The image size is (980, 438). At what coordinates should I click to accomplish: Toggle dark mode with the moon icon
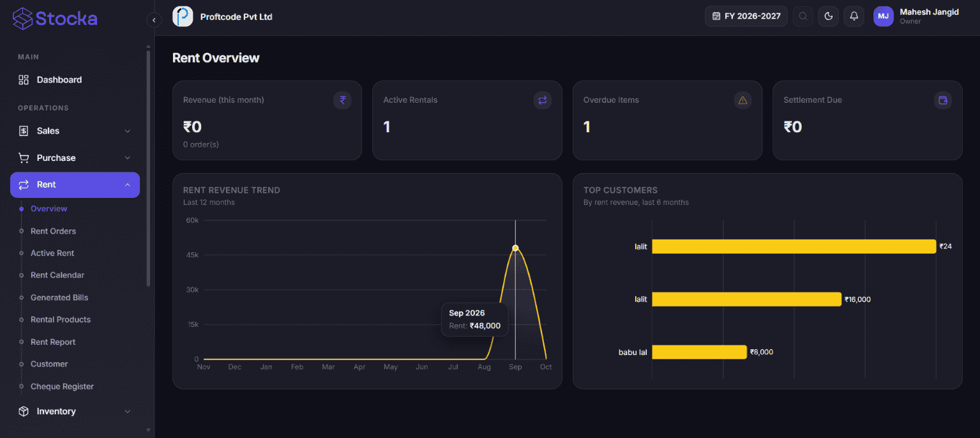point(828,17)
